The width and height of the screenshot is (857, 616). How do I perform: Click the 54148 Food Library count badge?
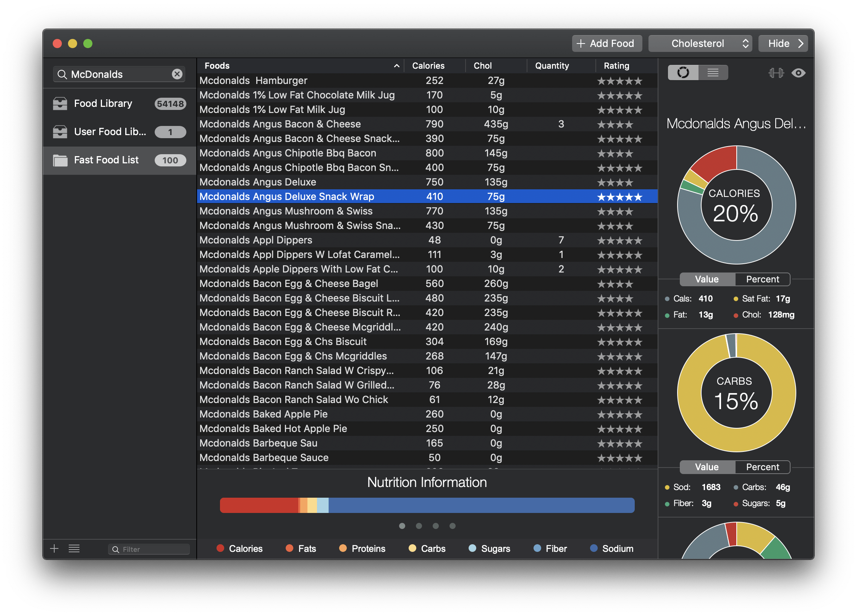170,104
